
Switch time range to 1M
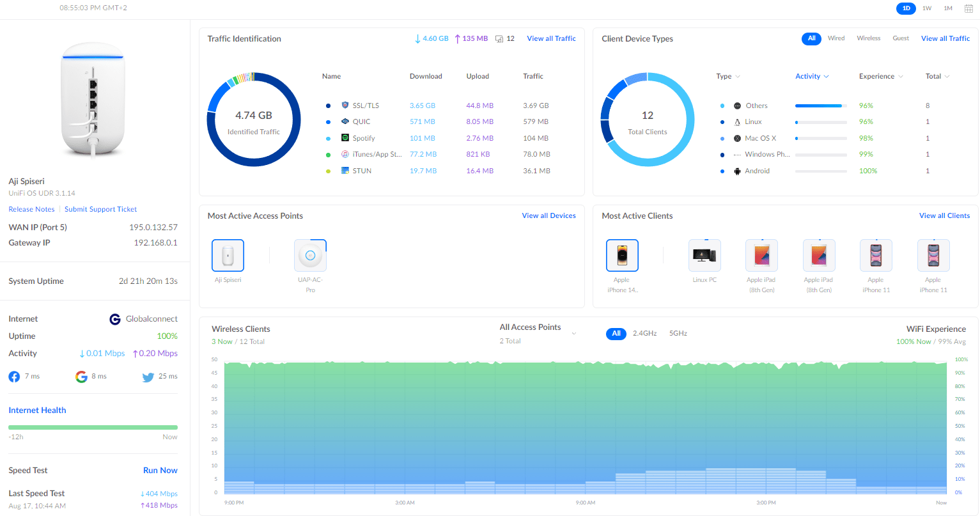[x=948, y=8]
